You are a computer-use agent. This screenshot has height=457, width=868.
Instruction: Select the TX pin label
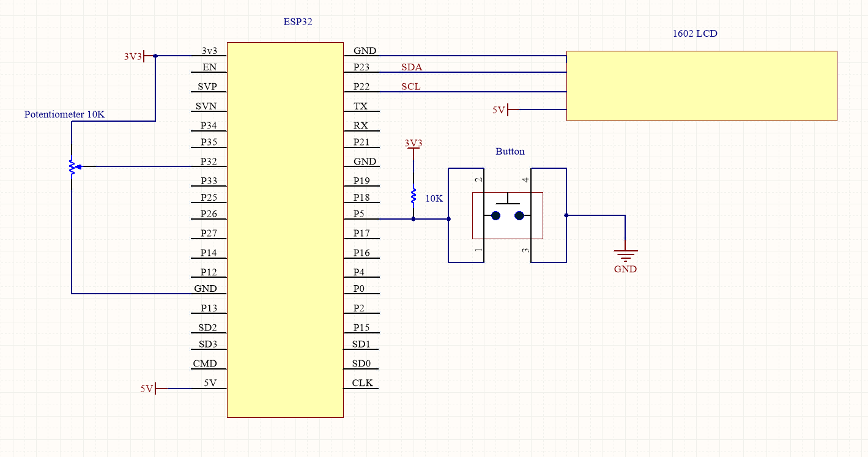[360, 106]
